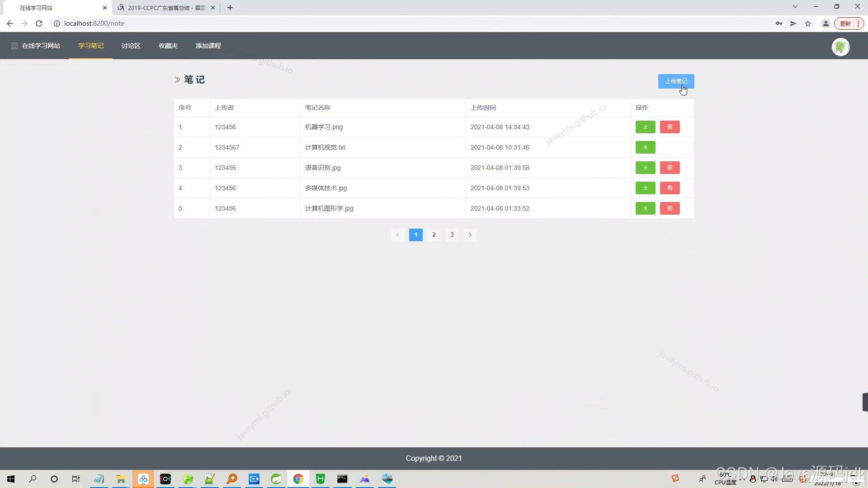The height and width of the screenshot is (488, 868).
Task: Download the 机器学习.png note
Action: coord(645,127)
